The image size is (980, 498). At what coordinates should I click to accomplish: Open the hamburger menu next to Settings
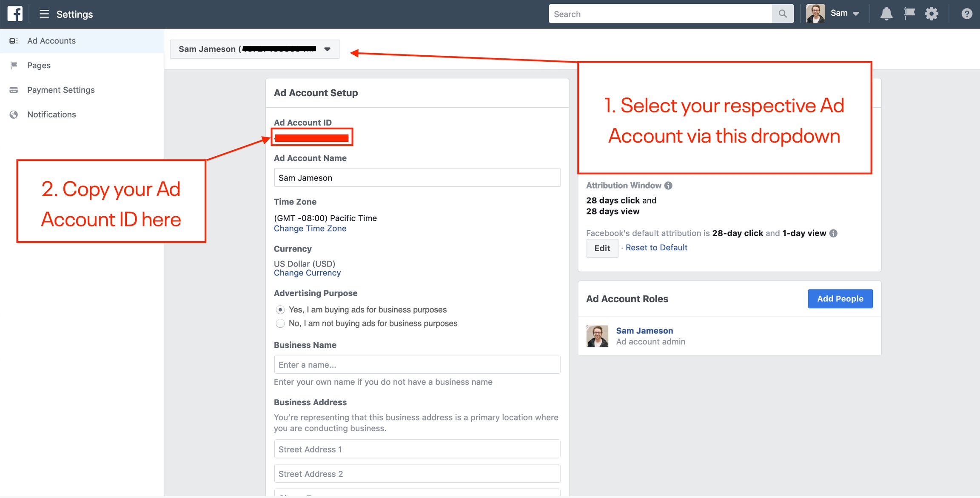pyautogui.click(x=44, y=14)
